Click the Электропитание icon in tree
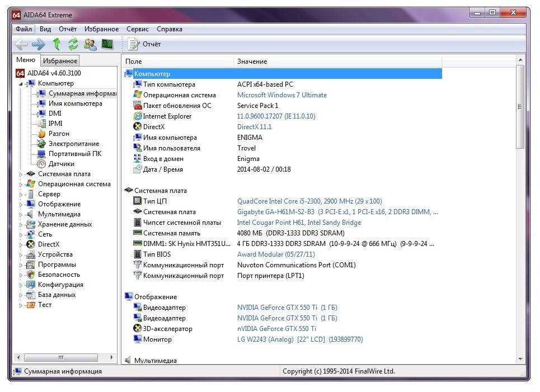Viewport: 540px width, 392px height. click(41, 144)
